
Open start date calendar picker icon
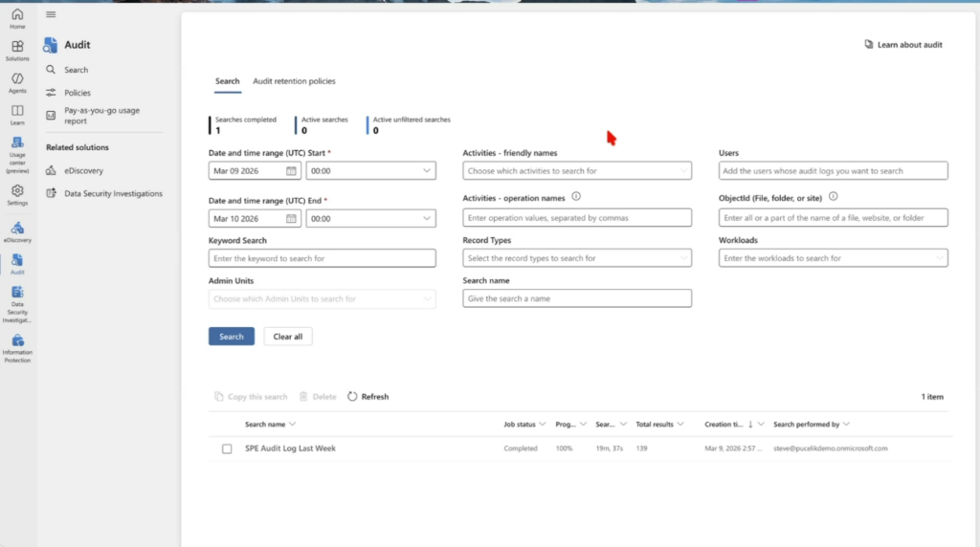tap(292, 171)
